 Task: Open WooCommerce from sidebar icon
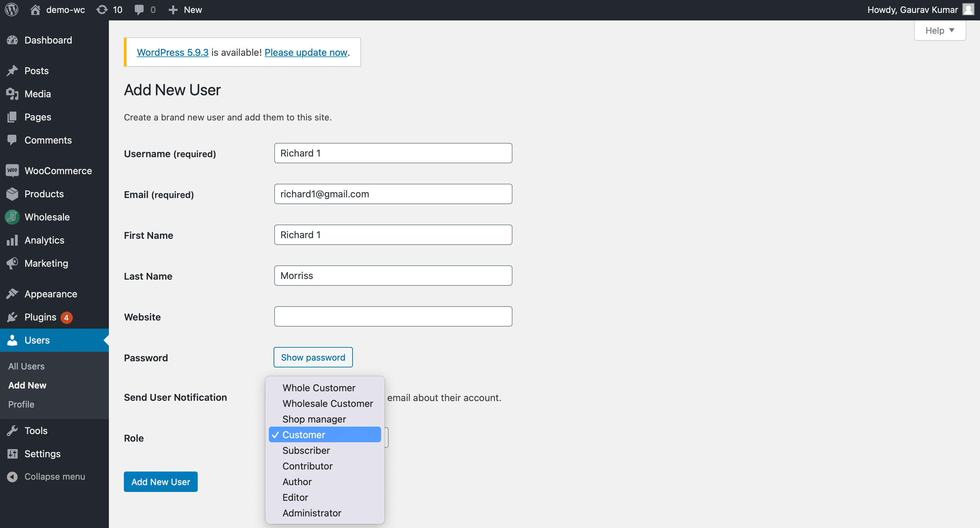point(12,171)
